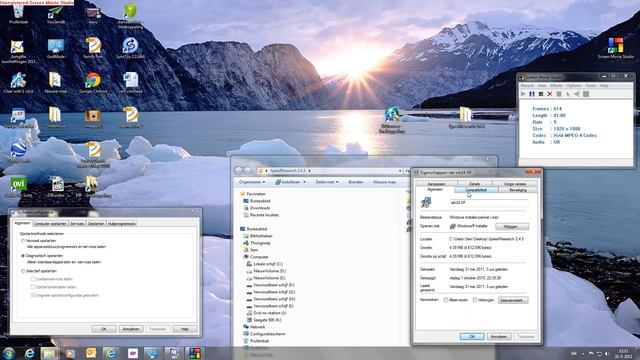Open the GodMode desktop icon
640x360 pixels.
56,49
